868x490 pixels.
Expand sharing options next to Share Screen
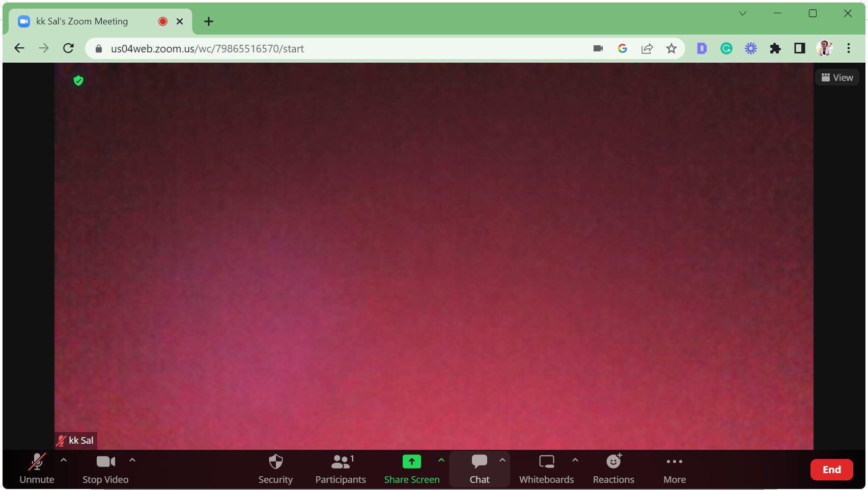coord(441,460)
